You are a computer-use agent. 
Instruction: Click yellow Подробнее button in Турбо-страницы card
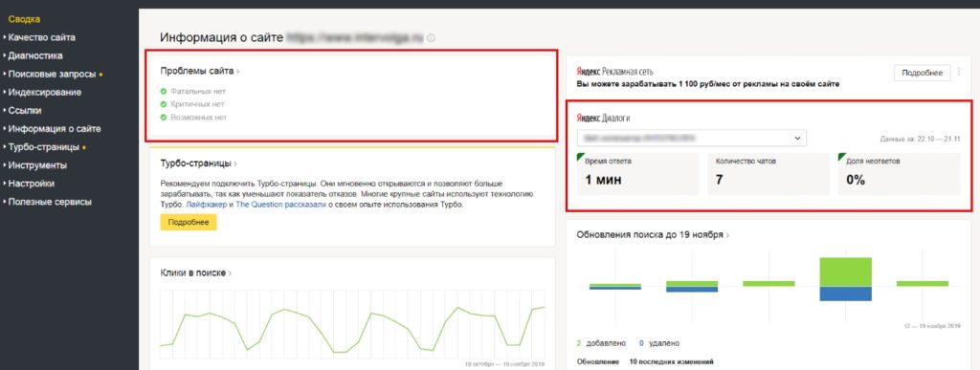pyautogui.click(x=189, y=223)
